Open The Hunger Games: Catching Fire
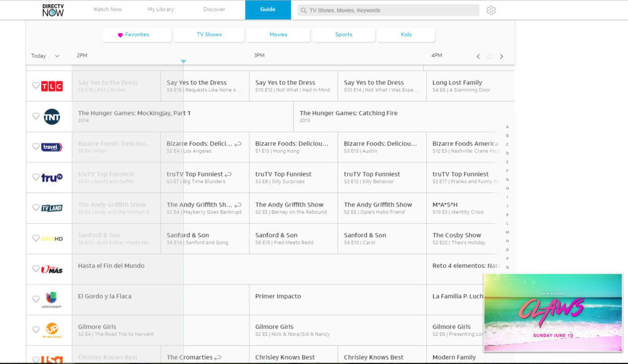This screenshot has width=628, height=364. point(404,116)
